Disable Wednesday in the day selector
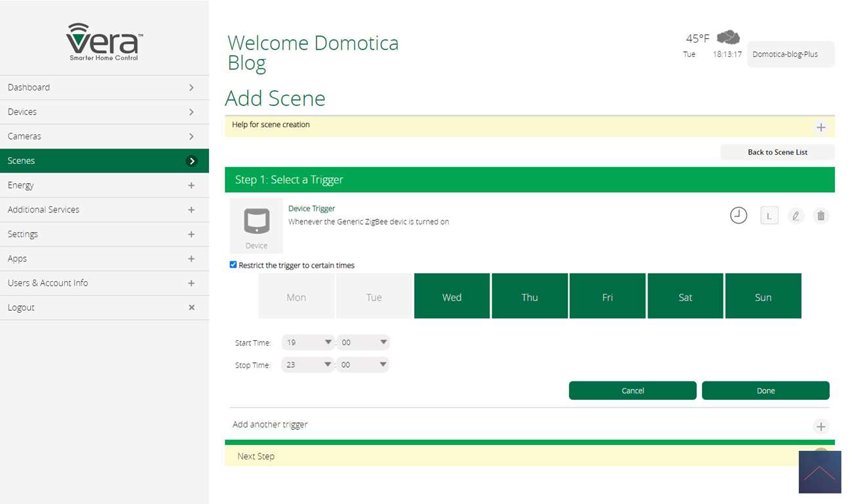Screen dimensions: 852x504 tap(452, 296)
